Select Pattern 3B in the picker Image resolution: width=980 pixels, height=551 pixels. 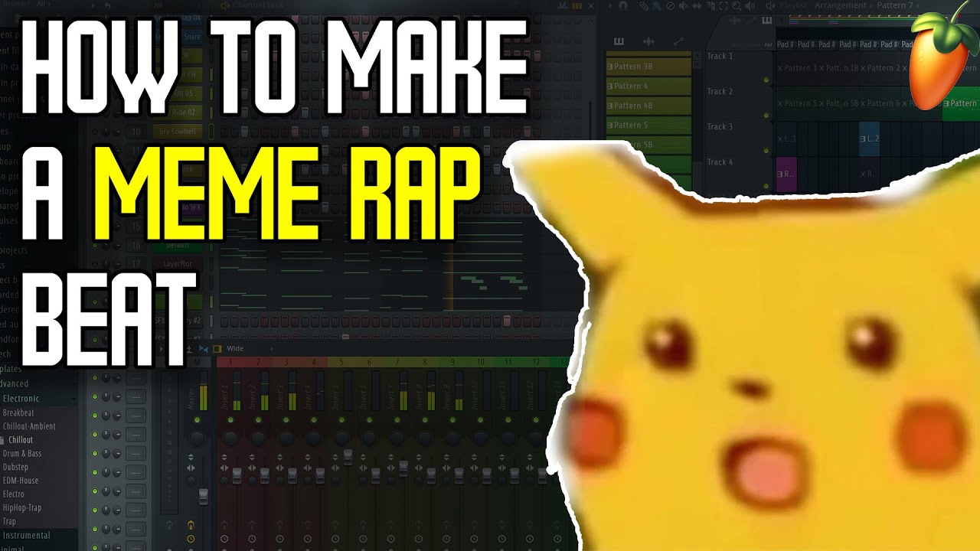pos(648,67)
